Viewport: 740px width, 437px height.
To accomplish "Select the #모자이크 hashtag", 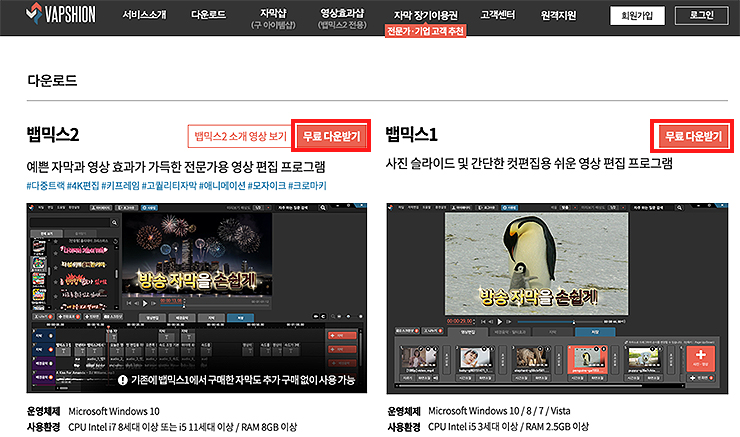I will pyautogui.click(x=267, y=186).
